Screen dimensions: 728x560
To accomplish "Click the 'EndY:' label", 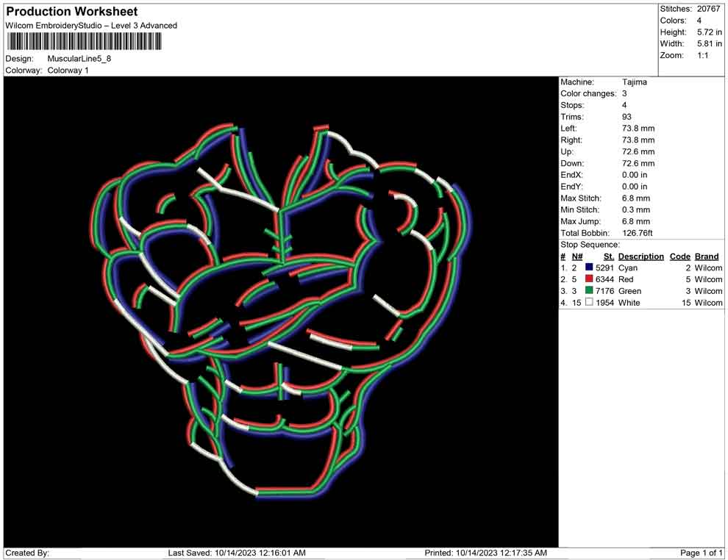I will tap(571, 187).
